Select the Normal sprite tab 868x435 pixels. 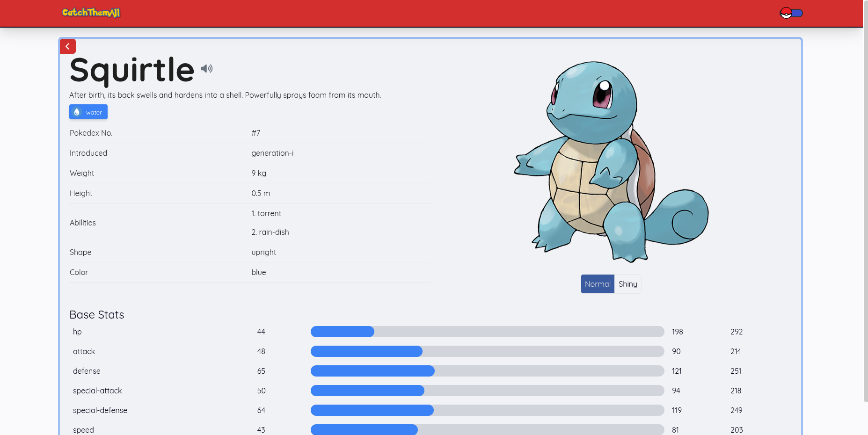coord(598,284)
